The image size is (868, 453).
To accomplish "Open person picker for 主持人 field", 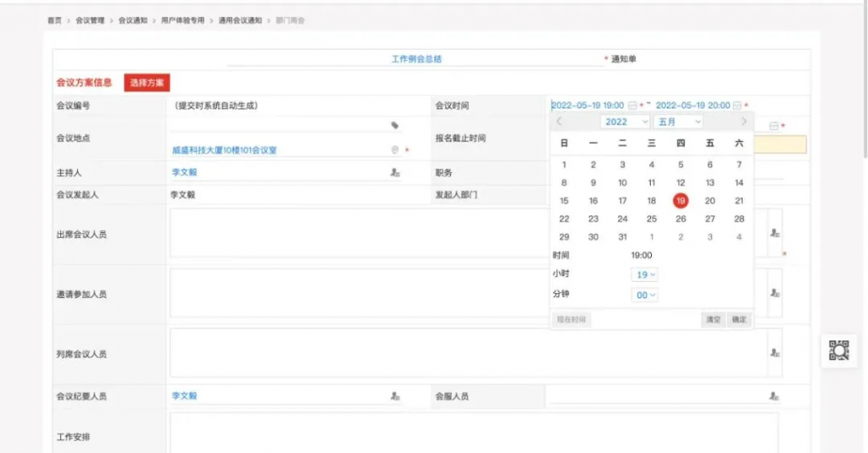I will coord(395,173).
